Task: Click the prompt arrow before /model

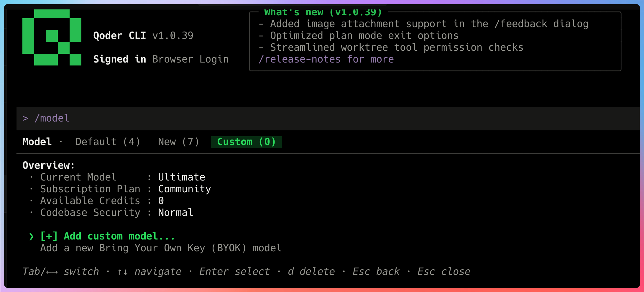Action: (x=25, y=118)
